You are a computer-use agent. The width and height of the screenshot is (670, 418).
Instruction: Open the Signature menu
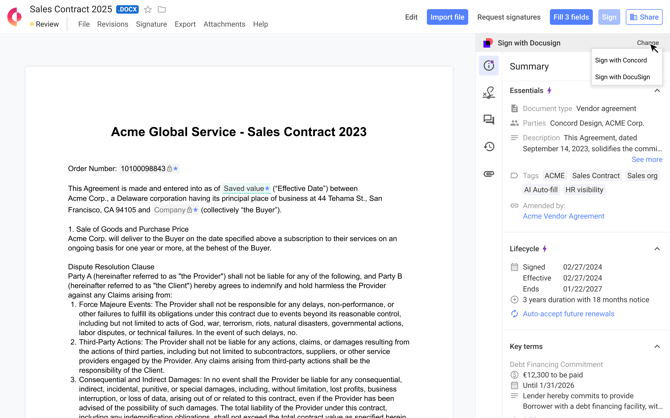tap(151, 24)
